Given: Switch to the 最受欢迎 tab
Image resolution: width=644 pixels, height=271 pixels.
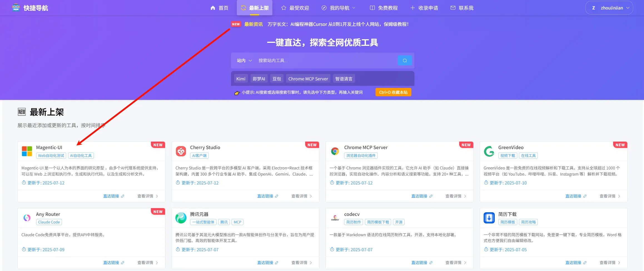Looking at the screenshot, I should pyautogui.click(x=295, y=8).
